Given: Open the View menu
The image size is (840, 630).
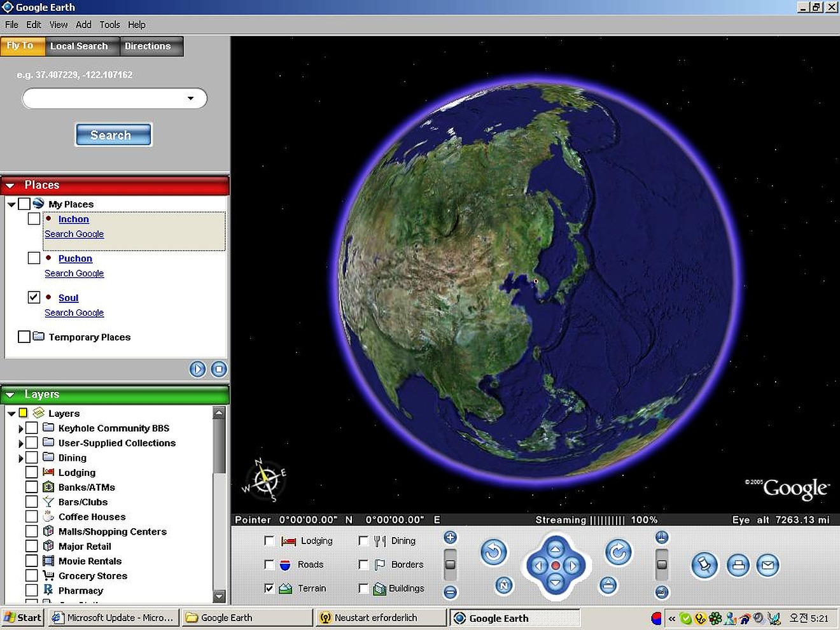Looking at the screenshot, I should point(59,25).
